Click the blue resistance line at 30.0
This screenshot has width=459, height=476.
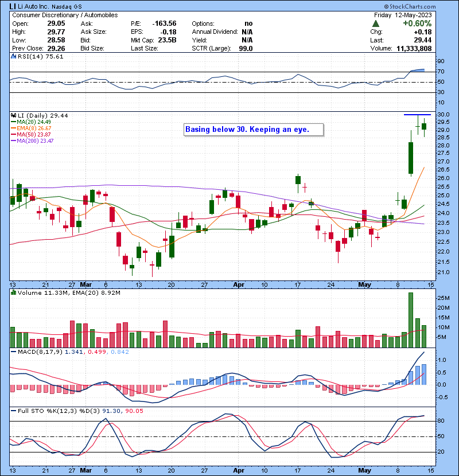[417, 115]
